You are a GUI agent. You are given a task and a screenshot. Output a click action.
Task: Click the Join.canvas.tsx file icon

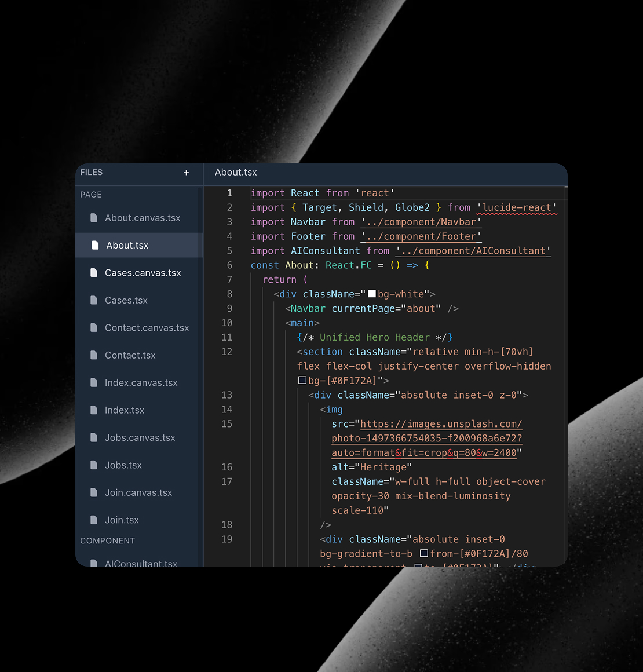pyautogui.click(x=94, y=492)
